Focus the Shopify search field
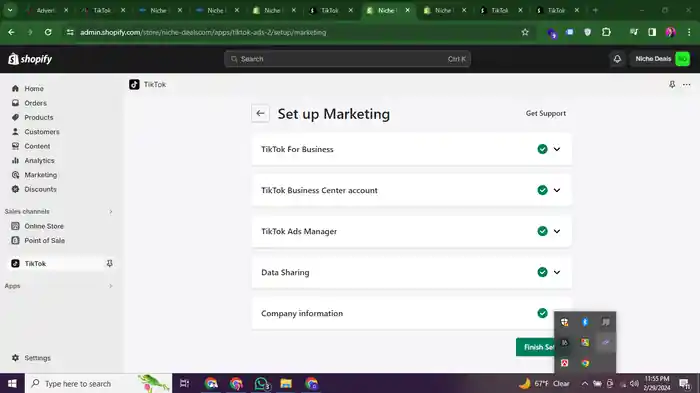Image resolution: width=700 pixels, height=393 pixels. tap(347, 59)
